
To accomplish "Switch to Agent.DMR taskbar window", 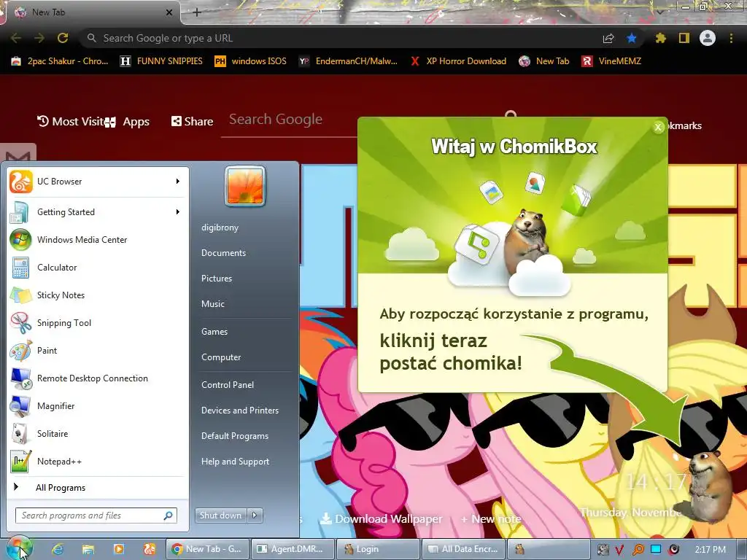I will pyautogui.click(x=292, y=549).
